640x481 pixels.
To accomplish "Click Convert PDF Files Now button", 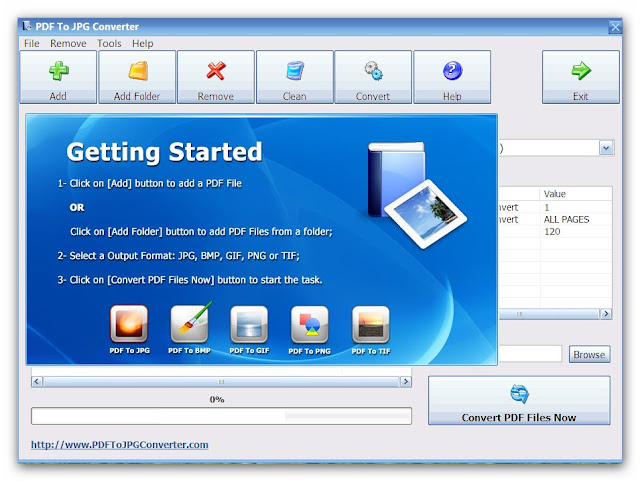I will 519,401.
